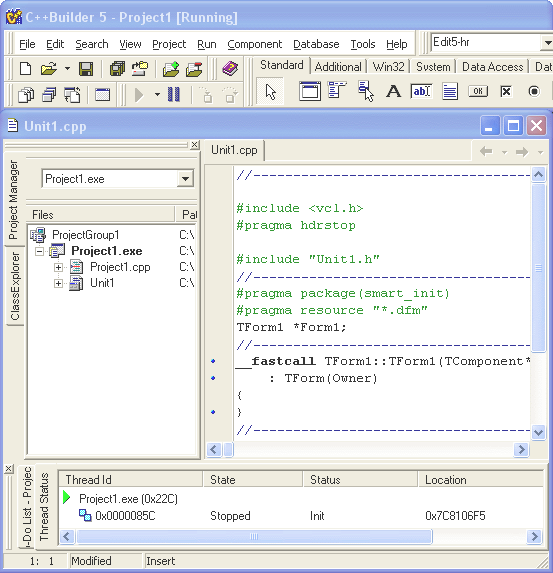This screenshot has height=573, width=553.
Task: Close the Project Manager docked panel
Action: point(194,145)
